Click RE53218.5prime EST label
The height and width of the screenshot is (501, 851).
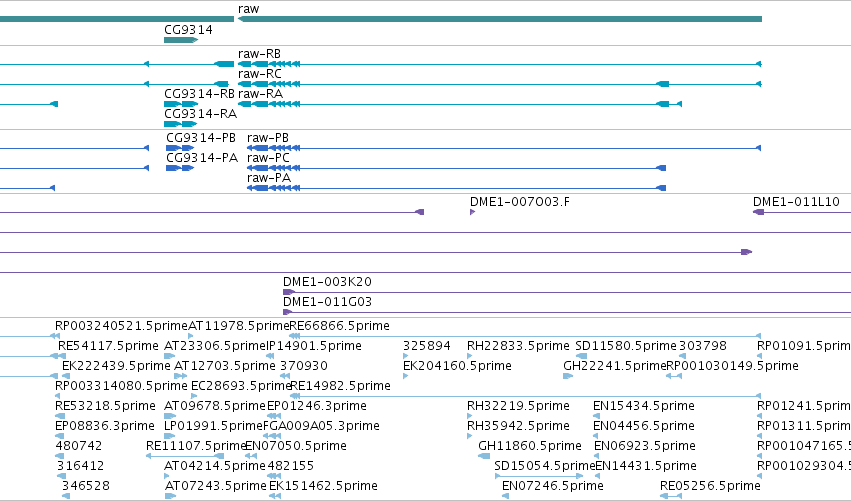(x=105, y=406)
